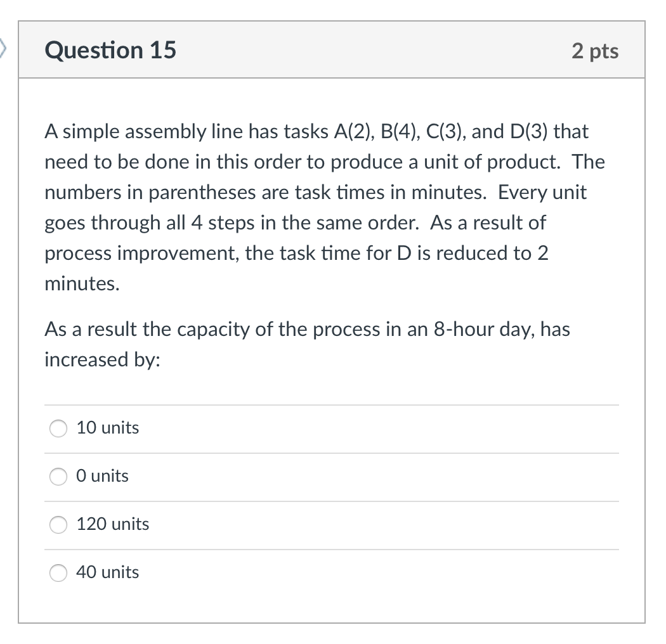666x644 pixels.
Task: Choose the answer option labeled 0 units
Action: (x=102, y=476)
